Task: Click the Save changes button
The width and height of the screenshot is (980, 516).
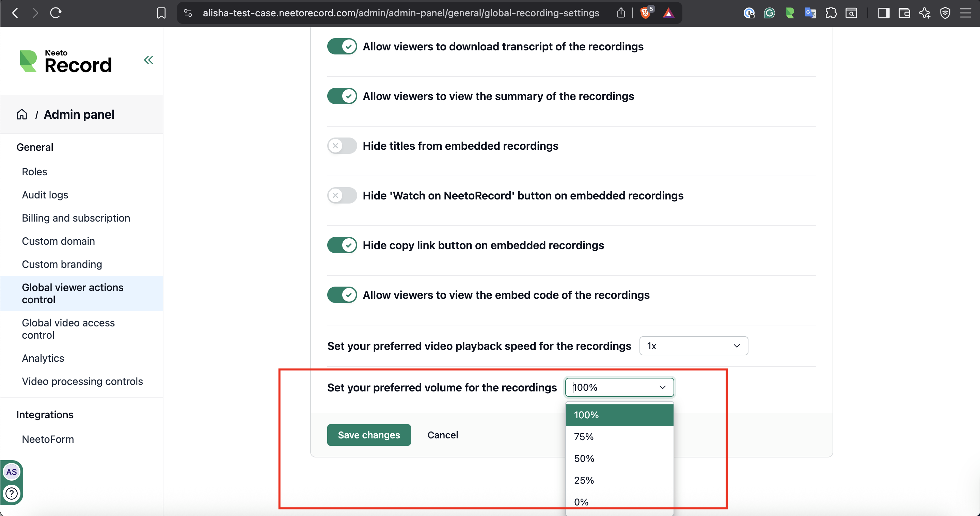Action: [x=369, y=435]
